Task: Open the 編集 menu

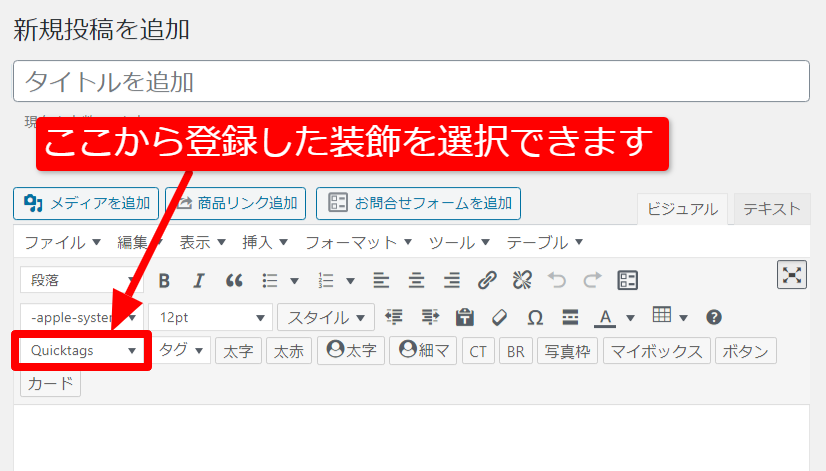Action: tap(139, 242)
